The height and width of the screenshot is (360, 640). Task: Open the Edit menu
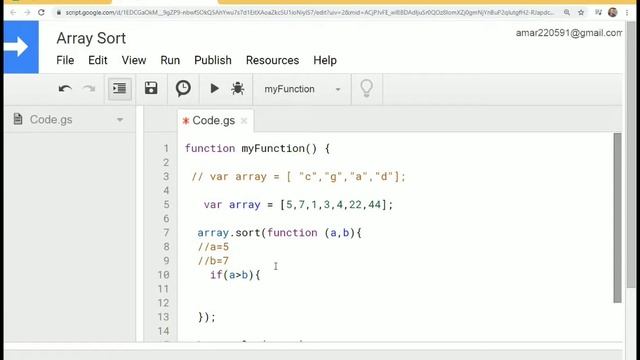(98, 60)
